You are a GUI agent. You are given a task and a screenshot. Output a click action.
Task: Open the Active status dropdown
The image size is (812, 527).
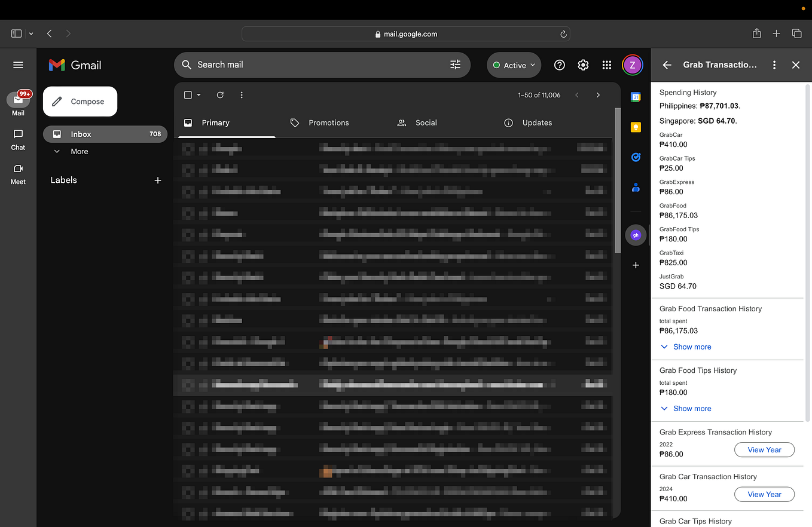(514, 65)
